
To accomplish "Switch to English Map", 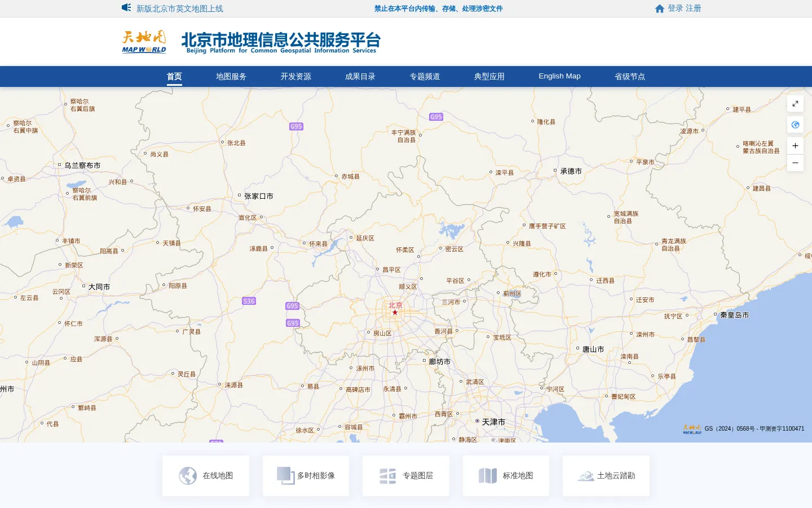I will [x=559, y=76].
